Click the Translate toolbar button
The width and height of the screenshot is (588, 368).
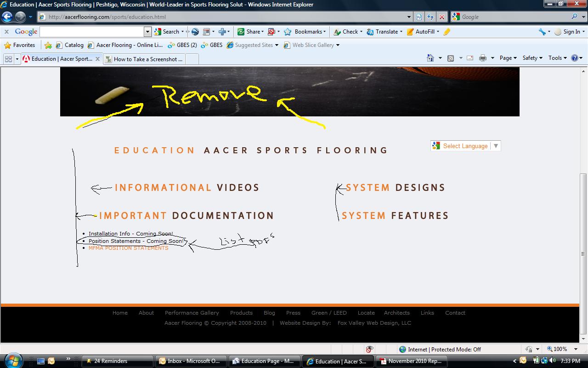(384, 32)
